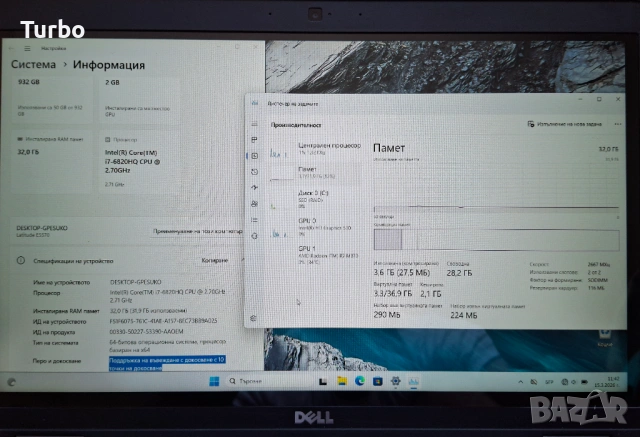Open Details list icon in Task Manager
The height and width of the screenshot is (437, 640).
pos(254,220)
